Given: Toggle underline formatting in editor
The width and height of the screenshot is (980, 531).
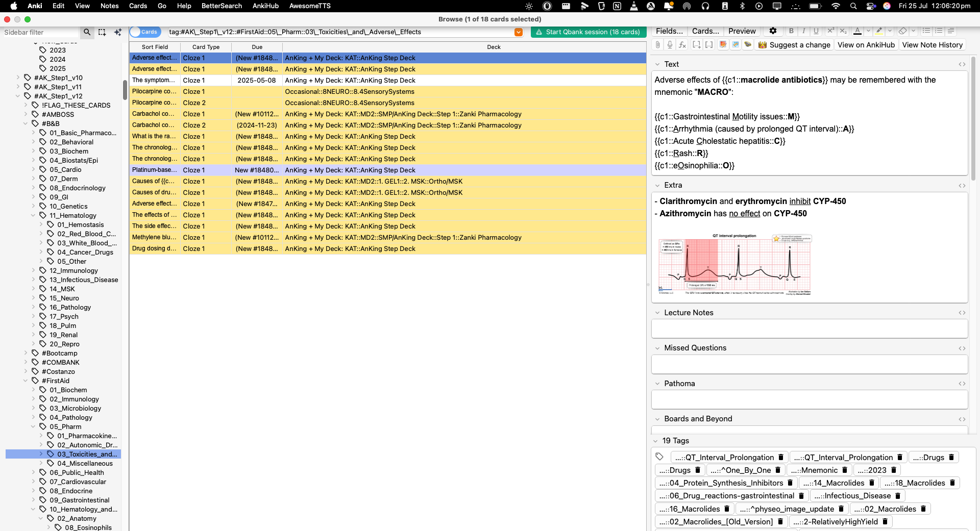Looking at the screenshot, I should pos(816,31).
